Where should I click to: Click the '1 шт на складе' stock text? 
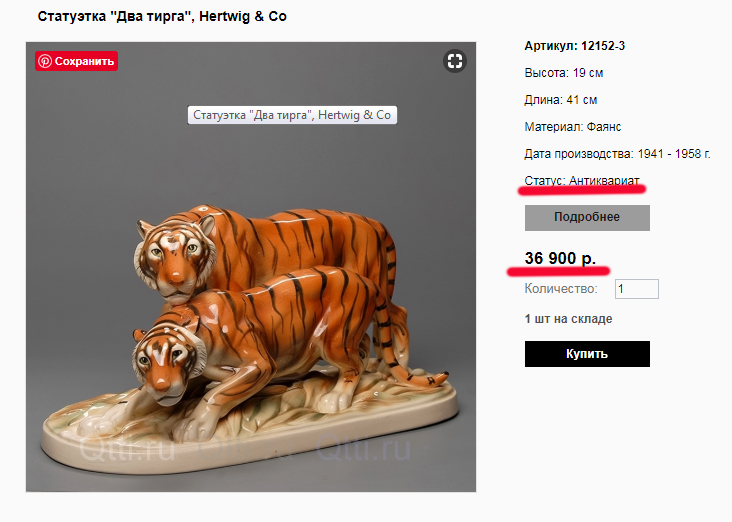coord(568,319)
